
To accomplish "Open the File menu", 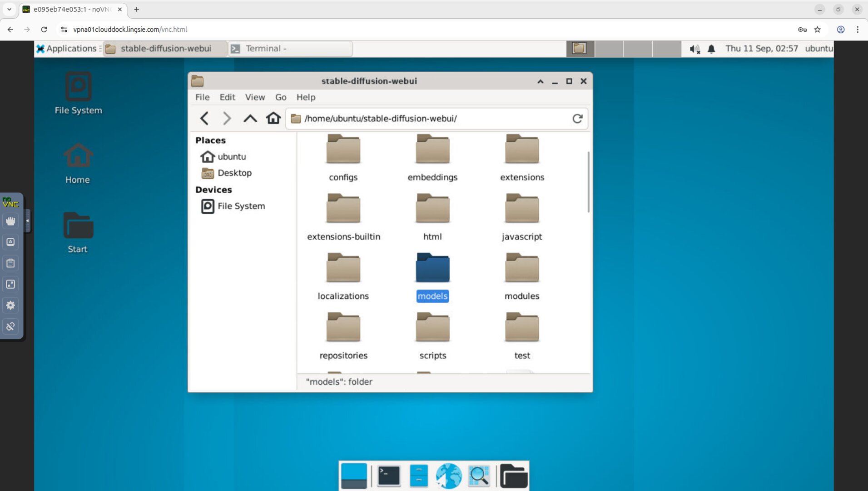I will coord(202,97).
